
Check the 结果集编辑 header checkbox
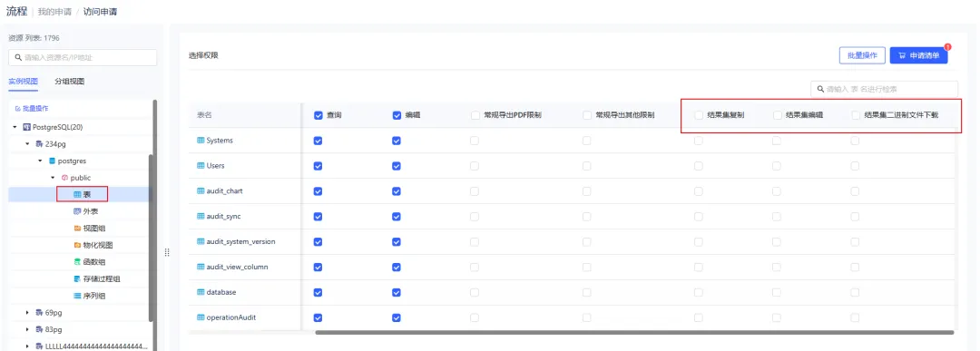click(x=777, y=115)
